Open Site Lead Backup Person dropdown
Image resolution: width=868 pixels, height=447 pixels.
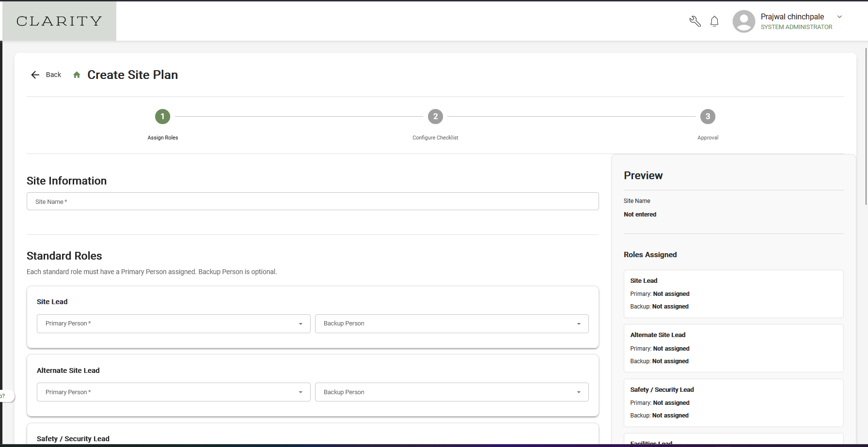452,324
